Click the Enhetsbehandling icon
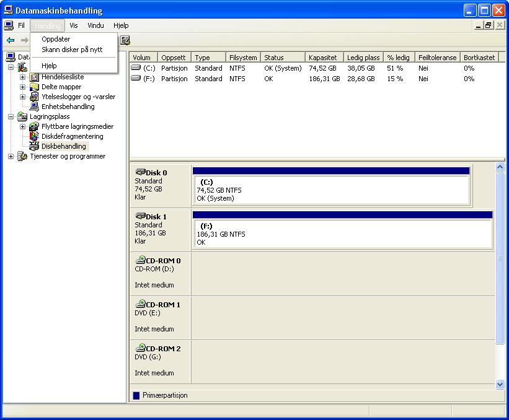509x420 pixels. [x=34, y=107]
